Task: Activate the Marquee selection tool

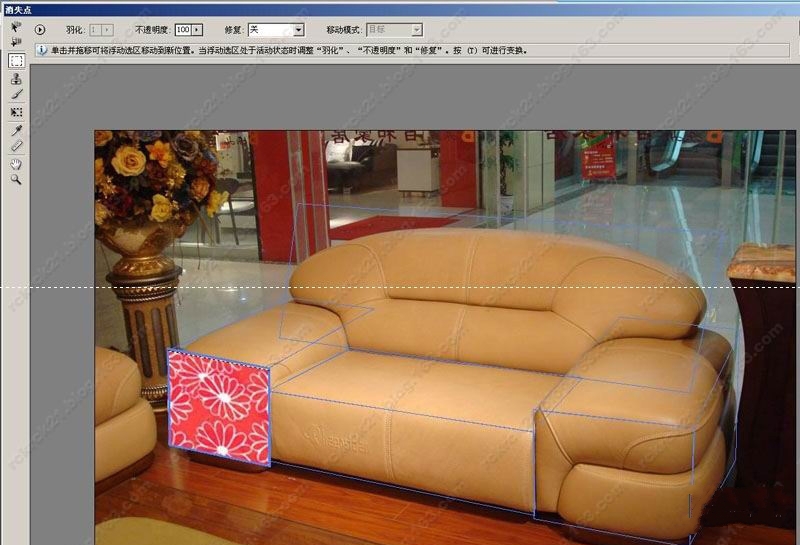Action: 16,61
